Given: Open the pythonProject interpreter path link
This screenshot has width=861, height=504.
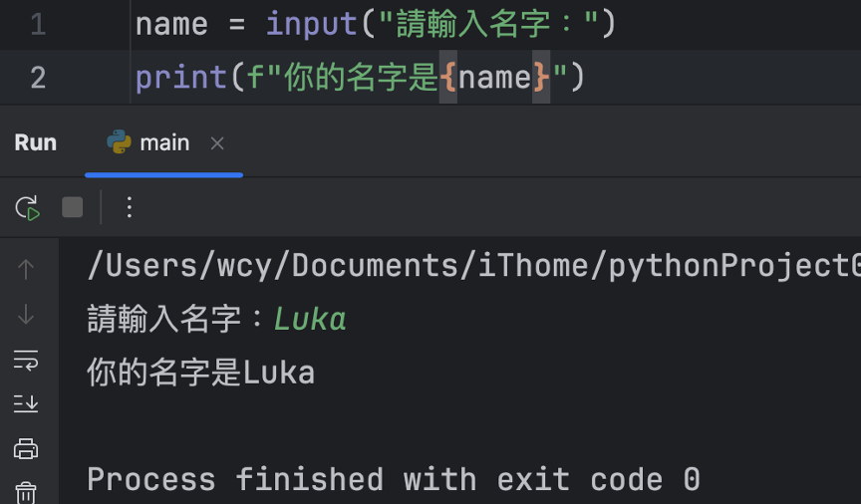Looking at the screenshot, I should 474,266.
